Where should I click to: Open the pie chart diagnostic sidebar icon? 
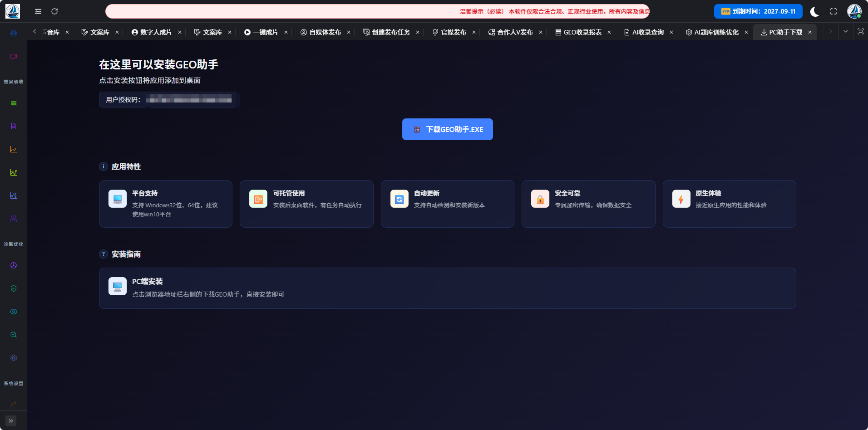[x=13, y=265]
